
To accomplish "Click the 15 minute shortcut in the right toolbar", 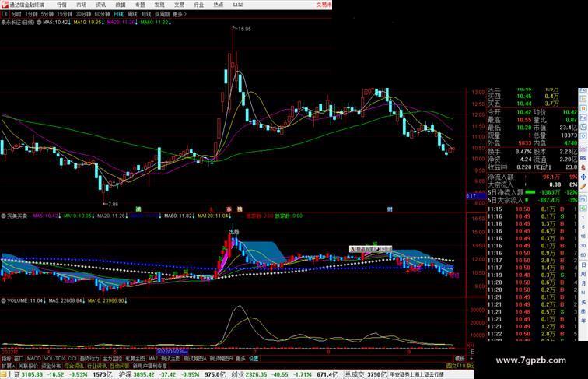I will point(583,237).
